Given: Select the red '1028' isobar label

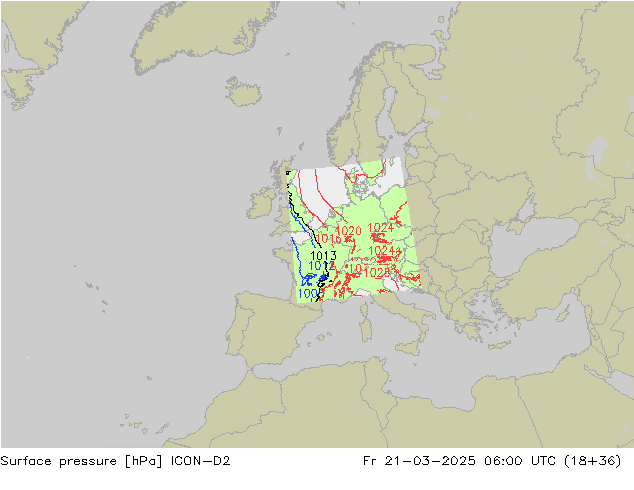Looking at the screenshot, I should [x=377, y=273].
